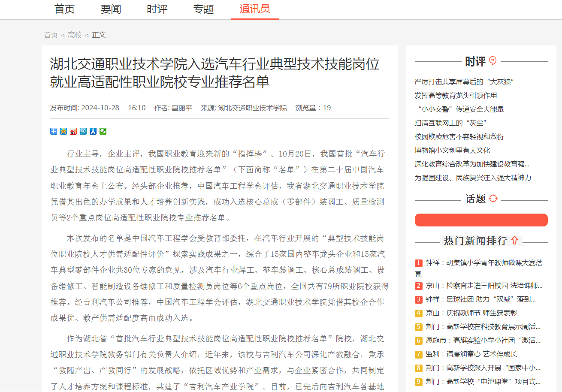
Task: Open commentary 为强国建设、民族复兴注入强大精神力
Action: click(x=473, y=178)
